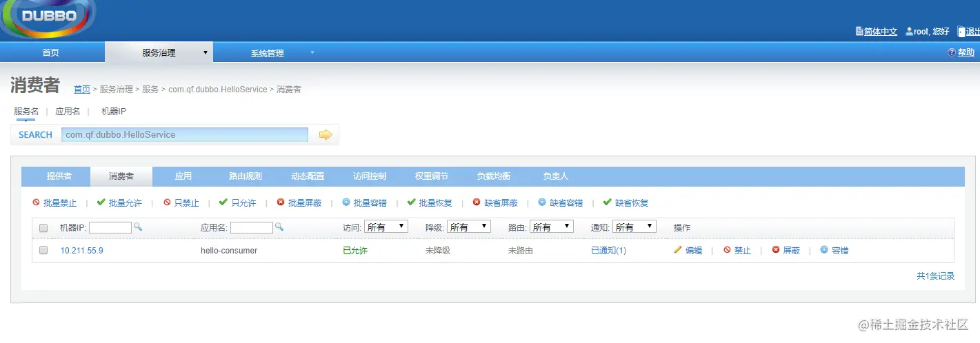Image resolution: width=980 pixels, height=343 pixels.
Task: Open the 动态配置 tab
Action: click(x=308, y=176)
